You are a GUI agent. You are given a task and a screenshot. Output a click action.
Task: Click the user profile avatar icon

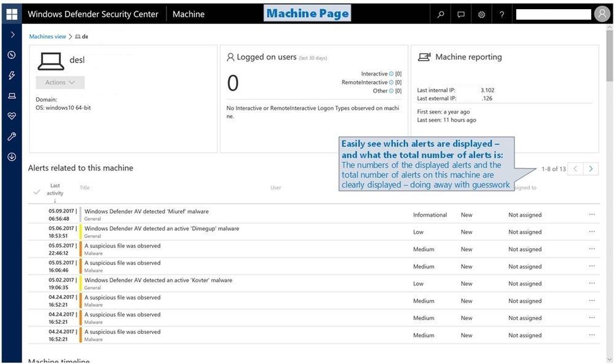[x=602, y=14]
